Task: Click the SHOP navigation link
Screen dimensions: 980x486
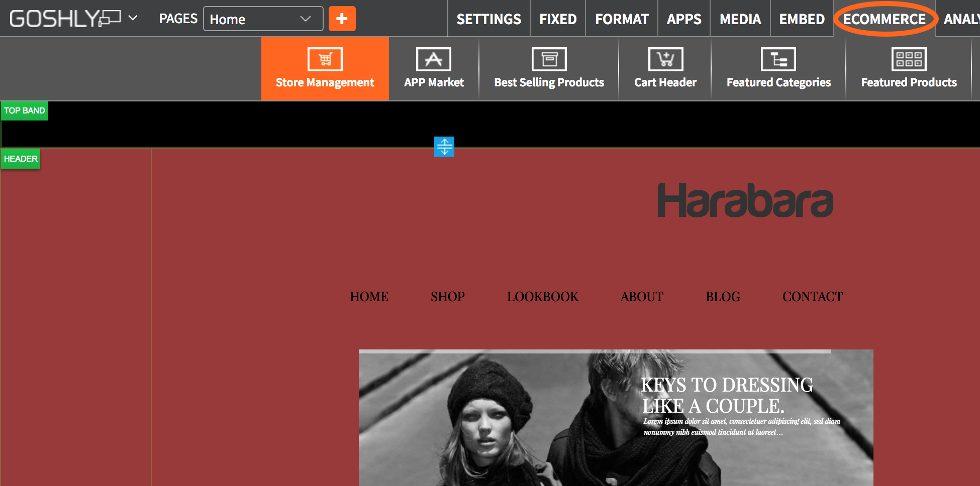Action: [x=447, y=297]
